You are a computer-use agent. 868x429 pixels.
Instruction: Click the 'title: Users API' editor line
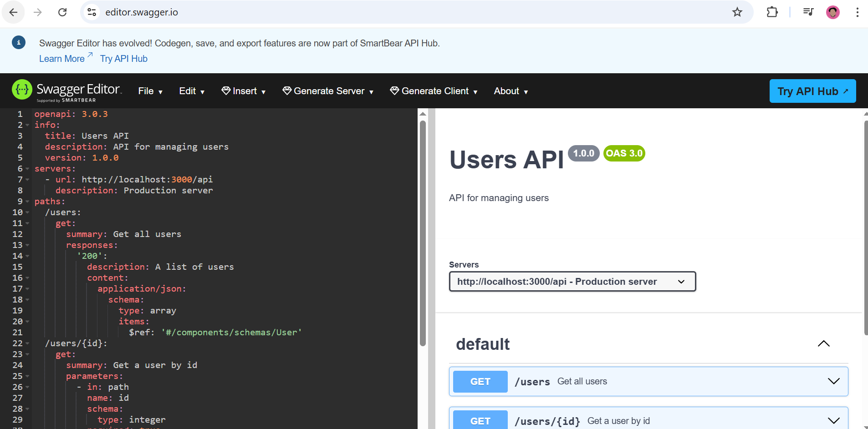point(87,136)
